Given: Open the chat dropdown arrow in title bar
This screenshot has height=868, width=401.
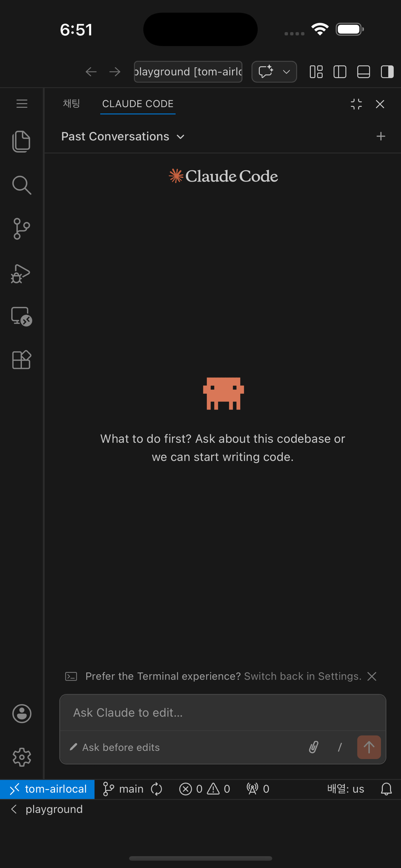Looking at the screenshot, I should pyautogui.click(x=286, y=72).
